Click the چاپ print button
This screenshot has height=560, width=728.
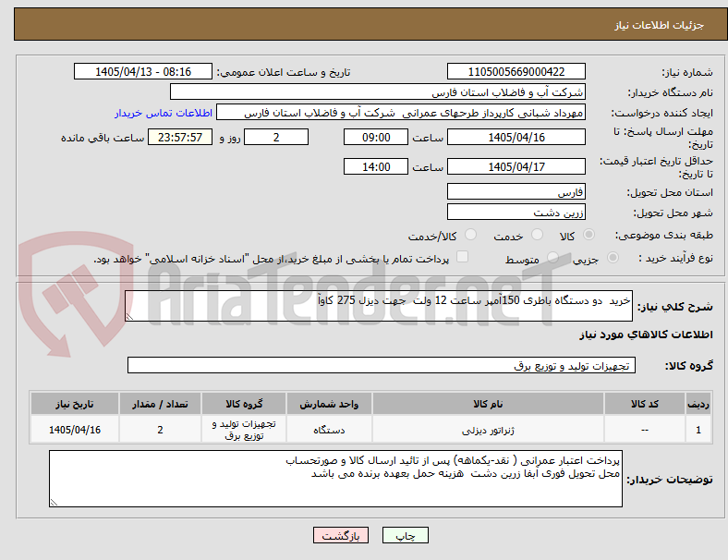[406, 535]
